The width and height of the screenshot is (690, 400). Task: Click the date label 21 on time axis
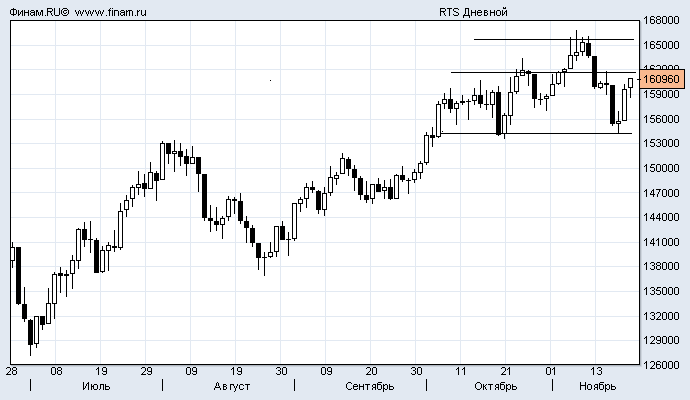coord(506,371)
